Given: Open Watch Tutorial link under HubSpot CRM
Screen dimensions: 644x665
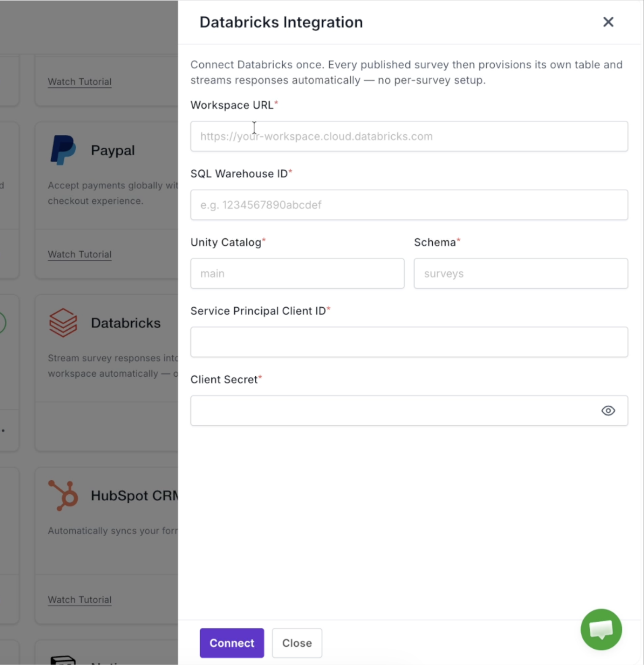Looking at the screenshot, I should (80, 600).
